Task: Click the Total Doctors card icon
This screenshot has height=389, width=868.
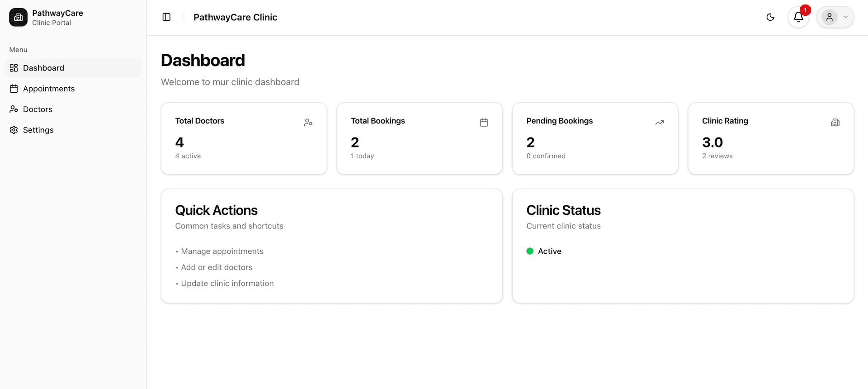Action: click(x=308, y=122)
